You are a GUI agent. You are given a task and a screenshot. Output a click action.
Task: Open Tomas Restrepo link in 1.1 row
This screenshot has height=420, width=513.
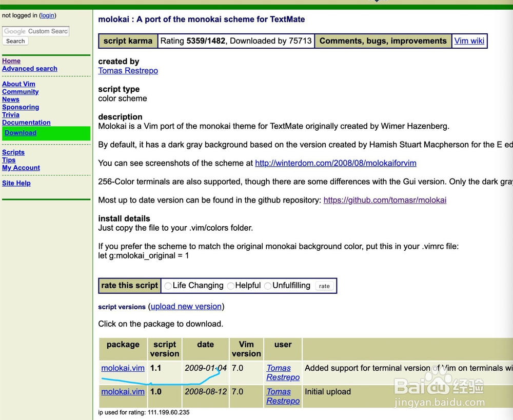point(283,373)
